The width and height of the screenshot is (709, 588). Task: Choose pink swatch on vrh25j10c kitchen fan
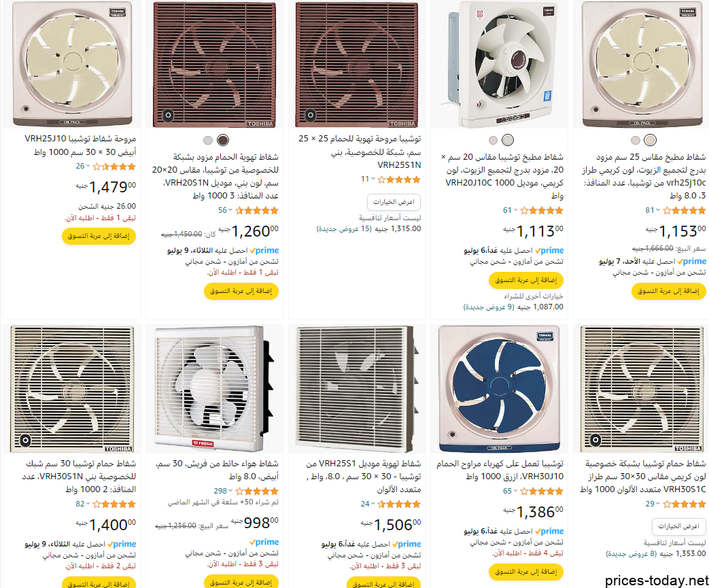(x=636, y=140)
